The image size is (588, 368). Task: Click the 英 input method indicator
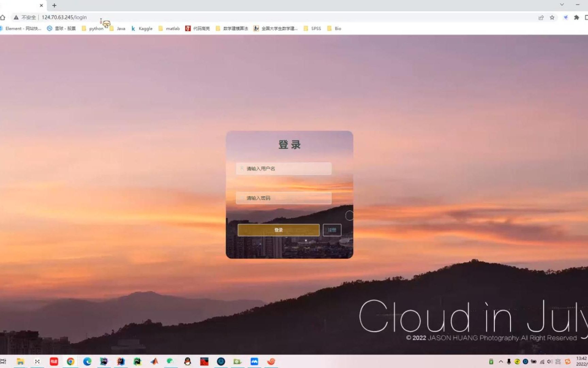click(x=558, y=362)
